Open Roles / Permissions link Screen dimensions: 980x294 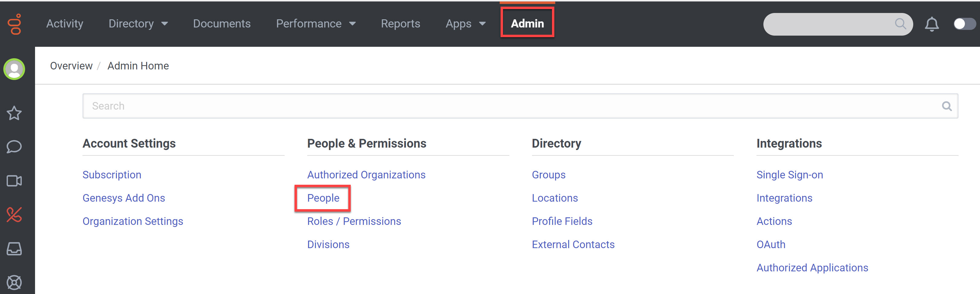(354, 221)
